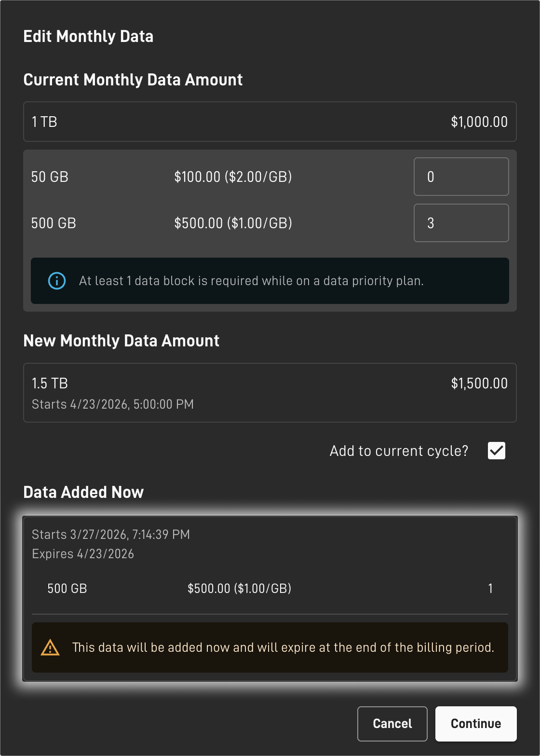Click the Starts 4/23/2026 start time text
Viewport: 540px width, 756px height.
pos(113,404)
